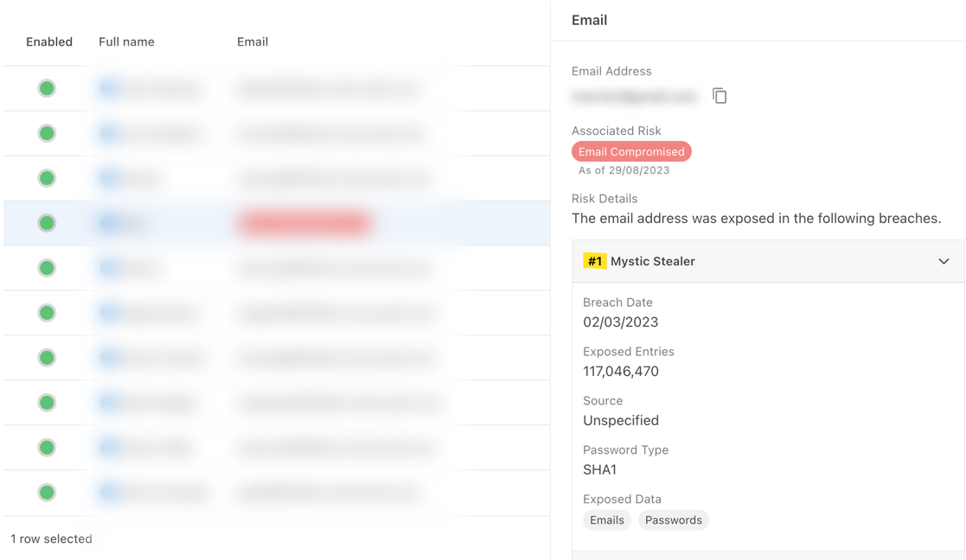Collapse the #1 Mystic Stealer breach details
The width and height of the screenshot is (966, 560).
pyautogui.click(x=944, y=260)
